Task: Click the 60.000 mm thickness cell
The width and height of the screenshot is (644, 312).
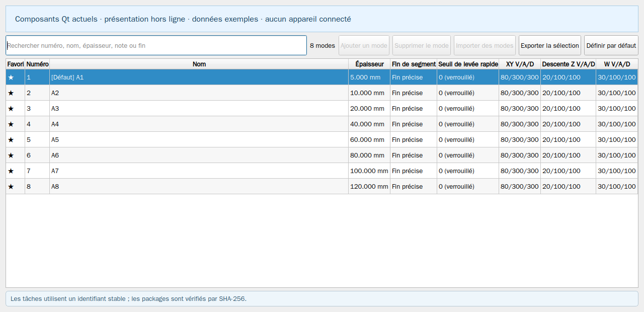Action: coord(369,140)
